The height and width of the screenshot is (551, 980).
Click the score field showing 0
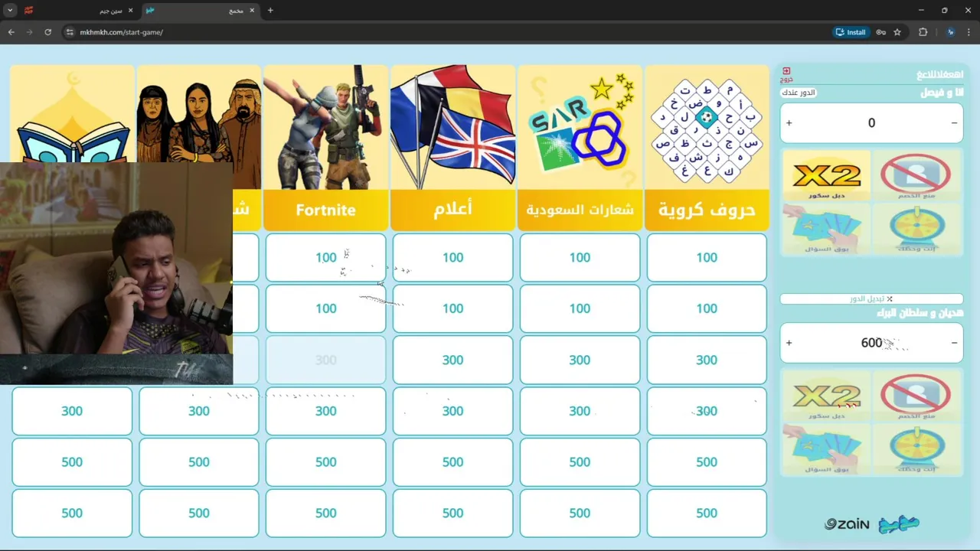click(871, 122)
